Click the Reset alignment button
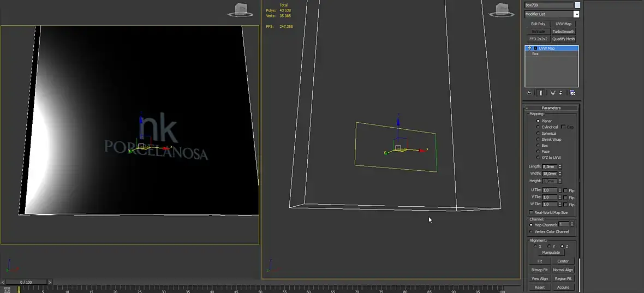The image size is (644, 293). click(540, 287)
